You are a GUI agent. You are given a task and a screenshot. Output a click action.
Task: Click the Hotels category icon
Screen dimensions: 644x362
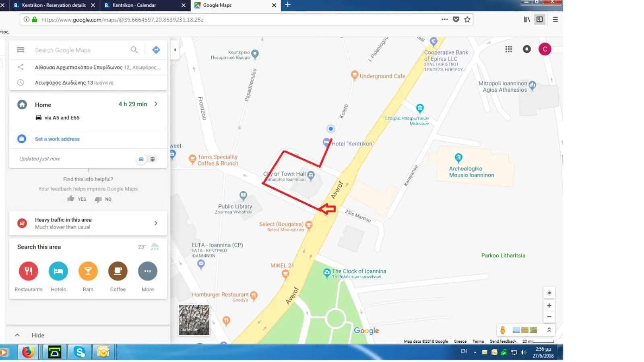[x=58, y=271]
